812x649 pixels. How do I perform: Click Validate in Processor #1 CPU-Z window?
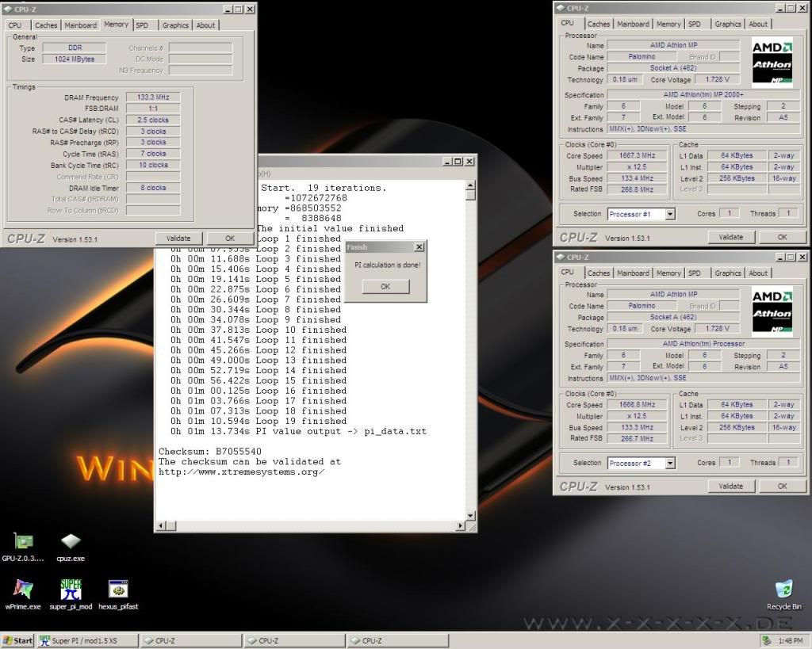pyautogui.click(x=731, y=237)
